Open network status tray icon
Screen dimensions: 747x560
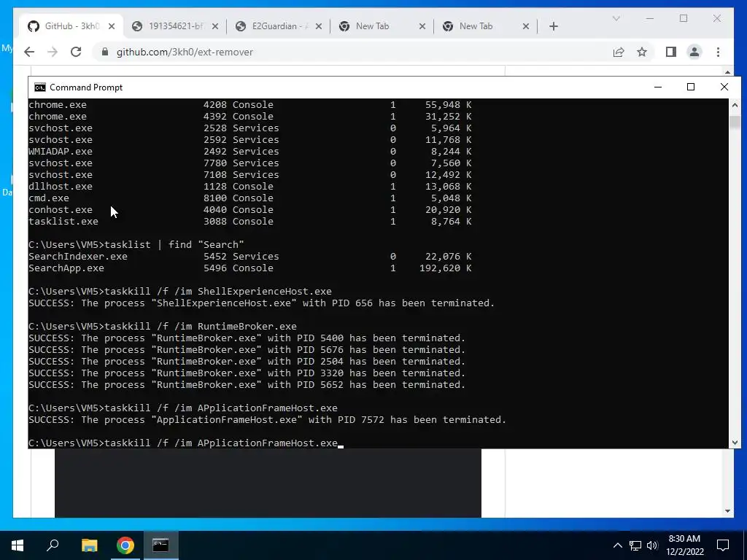pyautogui.click(x=635, y=545)
